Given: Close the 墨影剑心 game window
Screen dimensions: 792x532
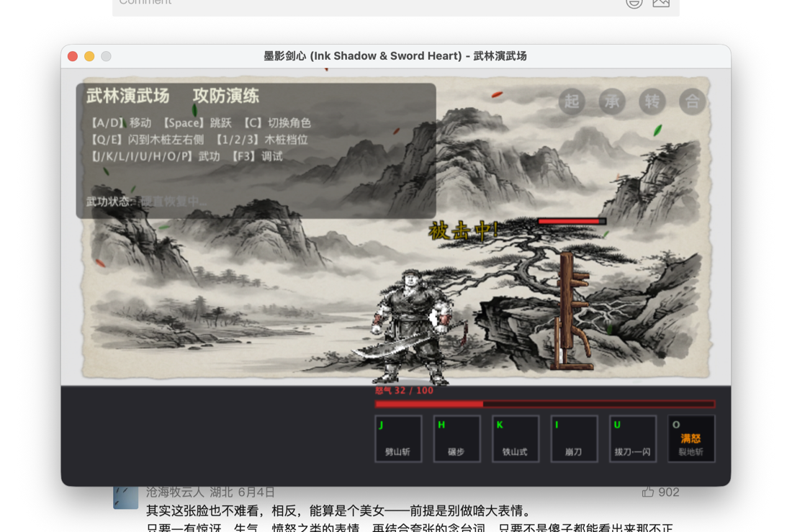Looking at the screenshot, I should pos(73,56).
